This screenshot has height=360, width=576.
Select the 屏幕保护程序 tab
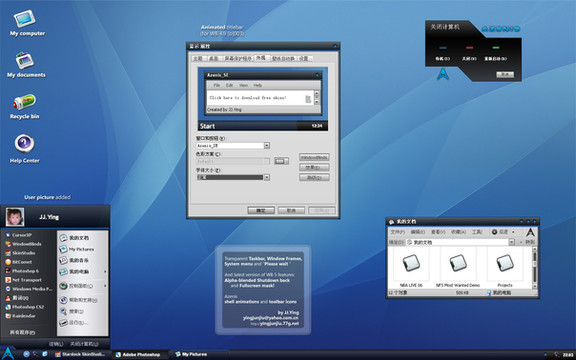[238, 58]
